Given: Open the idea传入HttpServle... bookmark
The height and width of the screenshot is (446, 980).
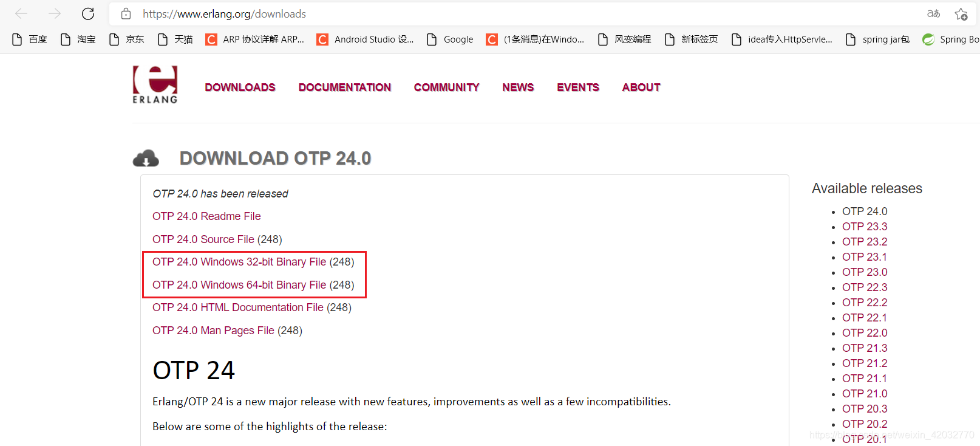Looking at the screenshot, I should 782,39.
